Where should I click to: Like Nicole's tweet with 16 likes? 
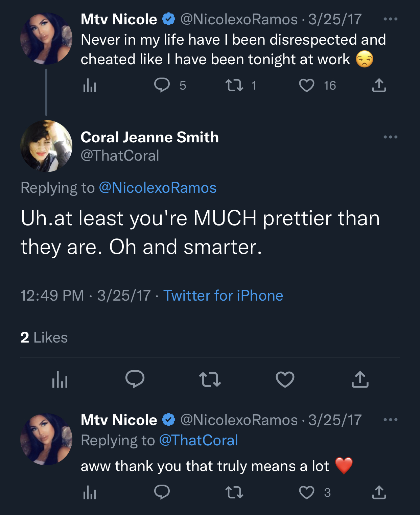pos(307,85)
